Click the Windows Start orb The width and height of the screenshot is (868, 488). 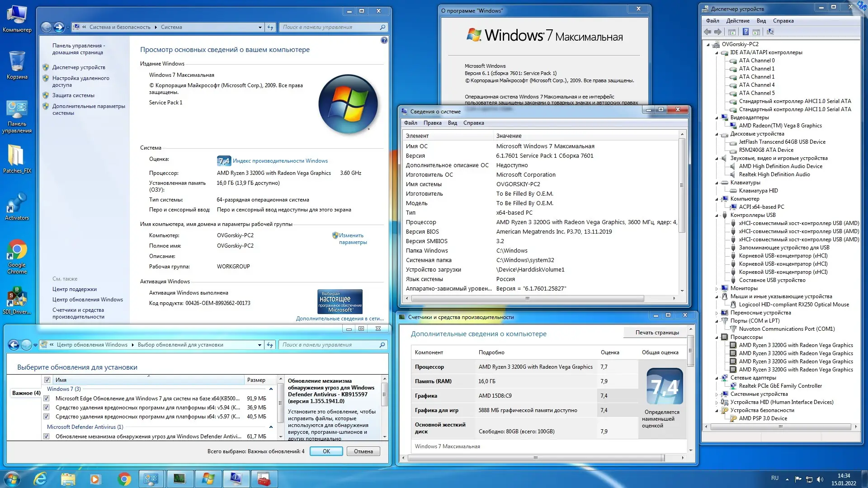point(12,479)
